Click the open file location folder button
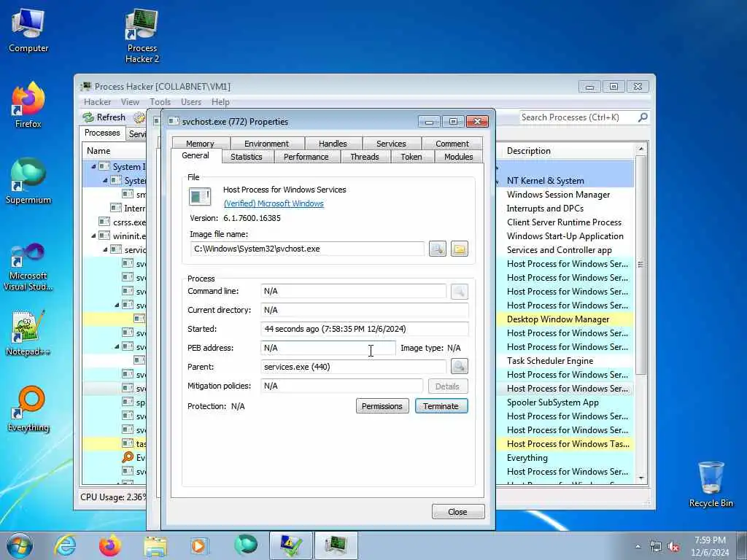This screenshot has width=747, height=560. (x=460, y=249)
